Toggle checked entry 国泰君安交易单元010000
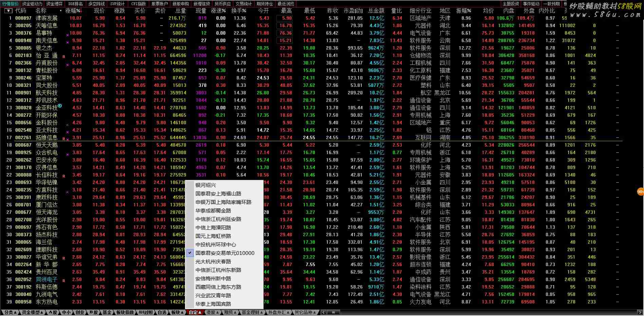 224,253
